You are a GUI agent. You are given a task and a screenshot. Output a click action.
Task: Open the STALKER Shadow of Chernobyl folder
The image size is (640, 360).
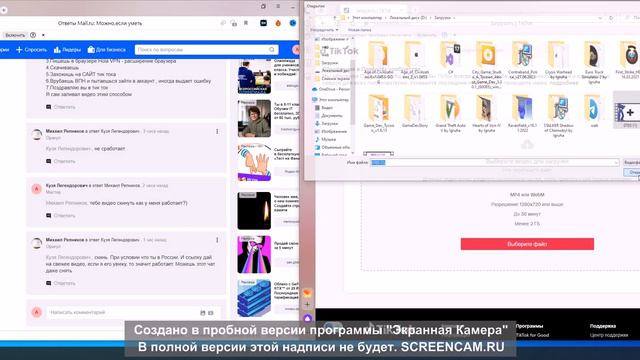pyautogui.click(x=558, y=116)
